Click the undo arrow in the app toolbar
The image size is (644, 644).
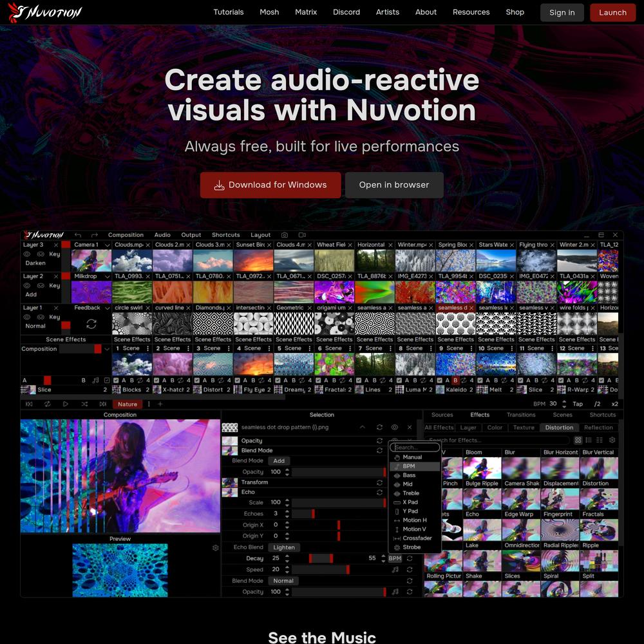click(x=78, y=235)
